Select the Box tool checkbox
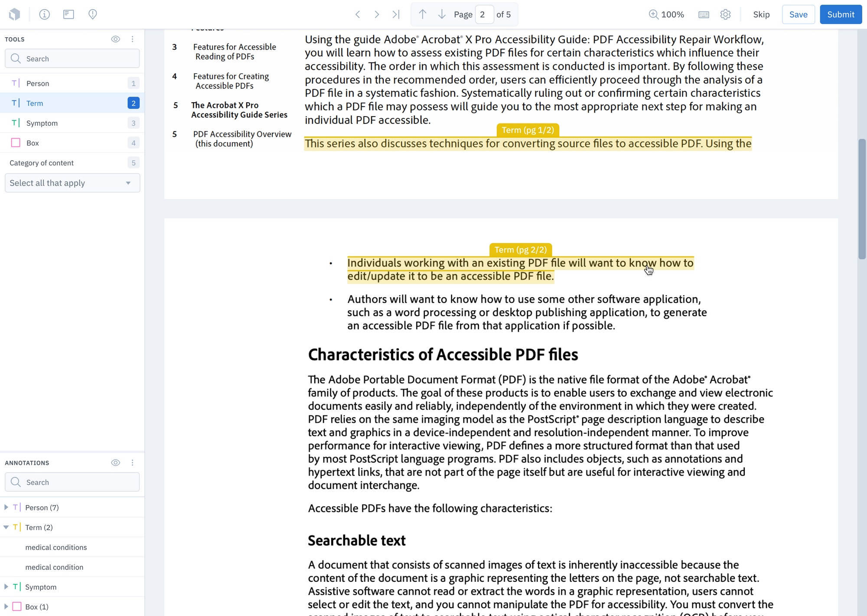Viewport: 867px width, 616px height. click(16, 143)
